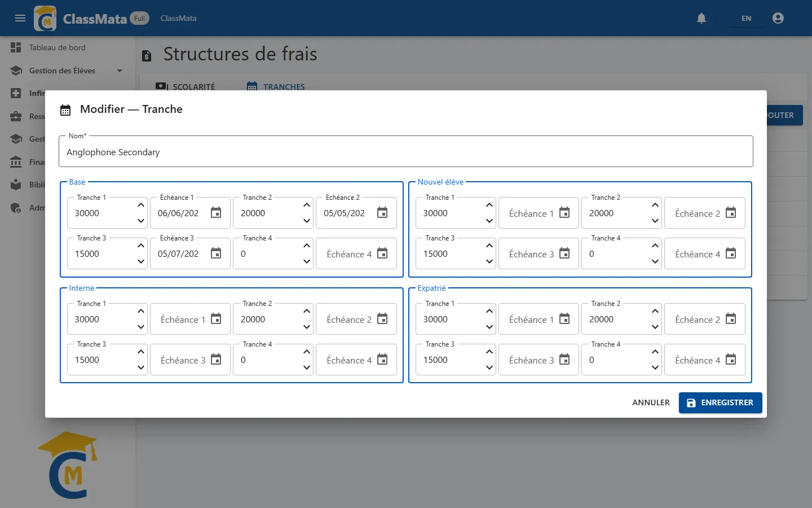812x508 pixels.
Task: Edit the Expatrié Tranche 1 amount field
Action: (x=456, y=319)
